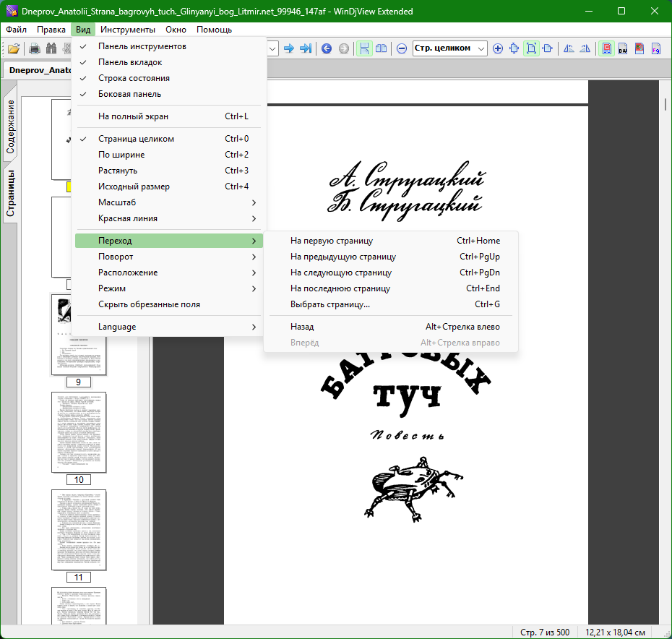This screenshot has height=639, width=672.
Task: Toggle Скрыть обрезанные поля
Action: 169,304
